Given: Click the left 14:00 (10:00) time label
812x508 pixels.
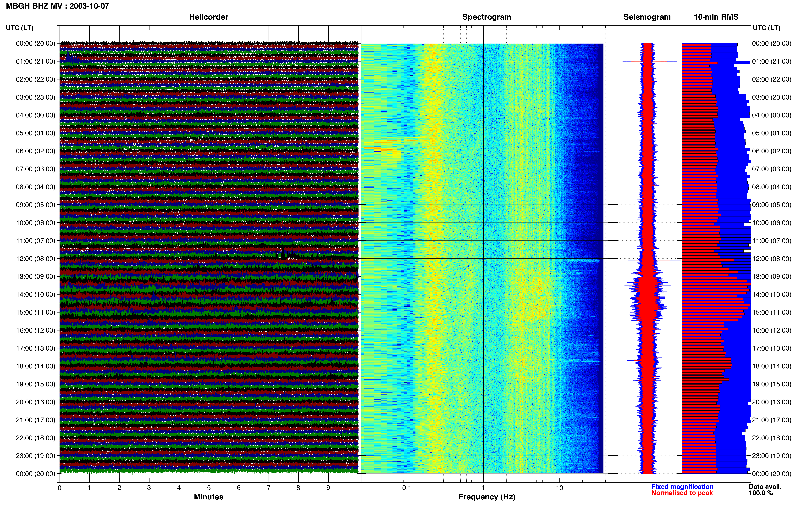Looking at the screenshot, I should click(36, 295).
